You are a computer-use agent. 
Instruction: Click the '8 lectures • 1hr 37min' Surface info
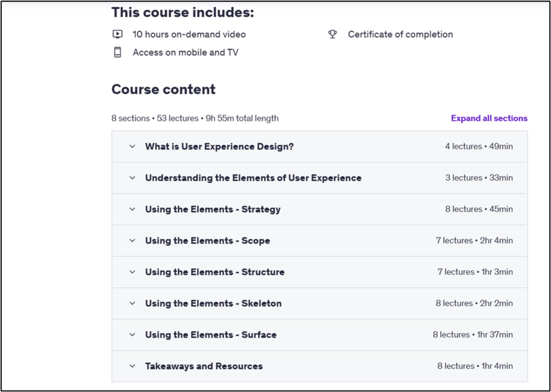point(472,335)
